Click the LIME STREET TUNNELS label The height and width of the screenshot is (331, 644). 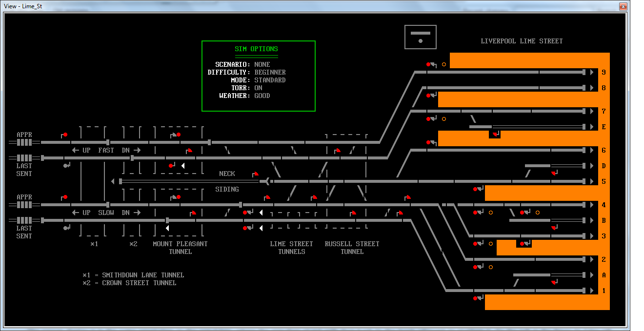point(292,248)
